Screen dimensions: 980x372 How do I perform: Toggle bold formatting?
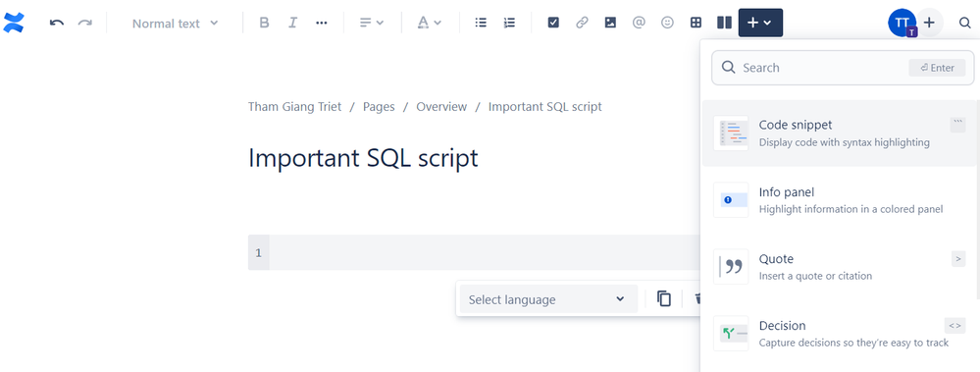click(264, 24)
